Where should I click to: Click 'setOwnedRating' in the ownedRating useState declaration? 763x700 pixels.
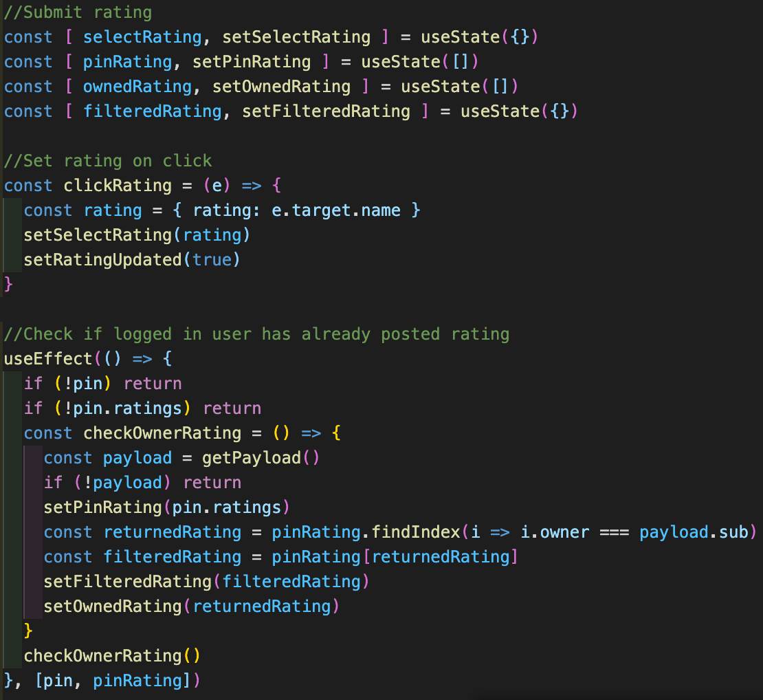(281, 87)
